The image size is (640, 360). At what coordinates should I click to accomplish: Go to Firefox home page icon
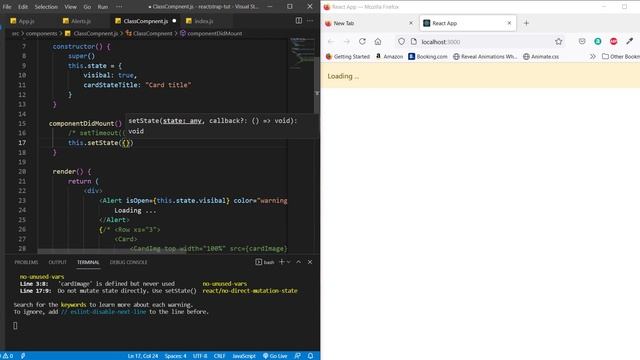click(x=378, y=42)
